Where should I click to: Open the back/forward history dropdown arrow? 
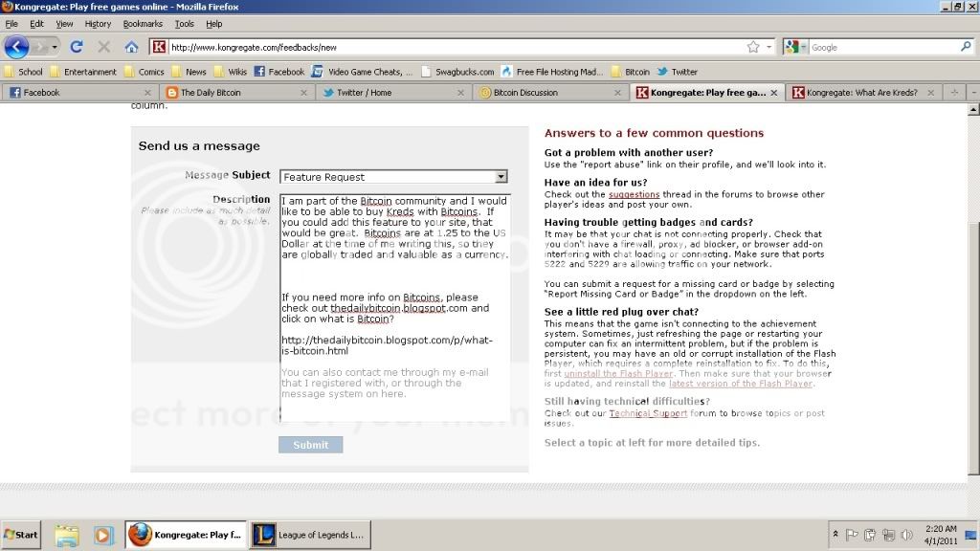(x=55, y=46)
